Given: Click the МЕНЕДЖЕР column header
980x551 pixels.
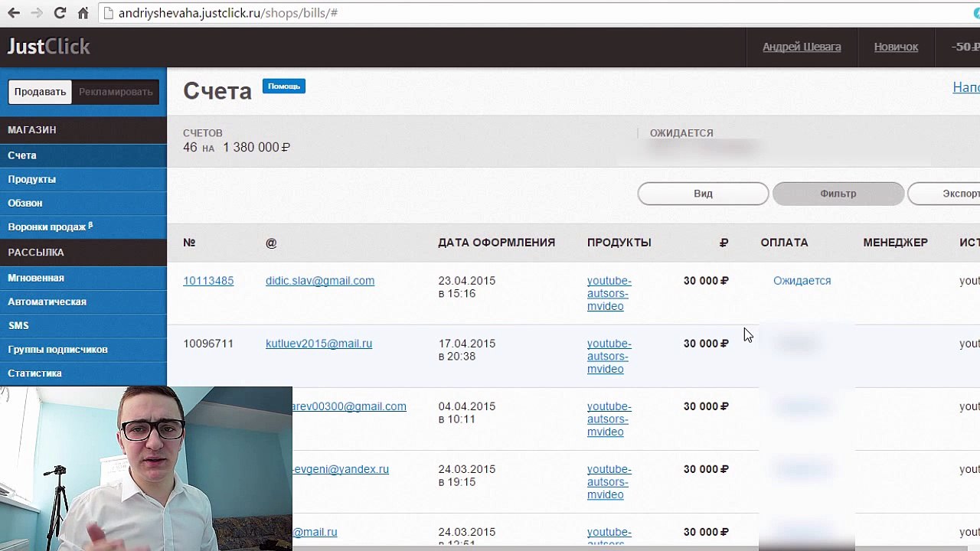Looking at the screenshot, I should pos(895,243).
